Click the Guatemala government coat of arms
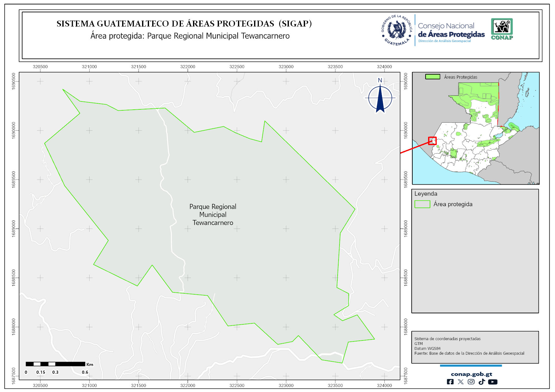 pyautogui.click(x=396, y=30)
